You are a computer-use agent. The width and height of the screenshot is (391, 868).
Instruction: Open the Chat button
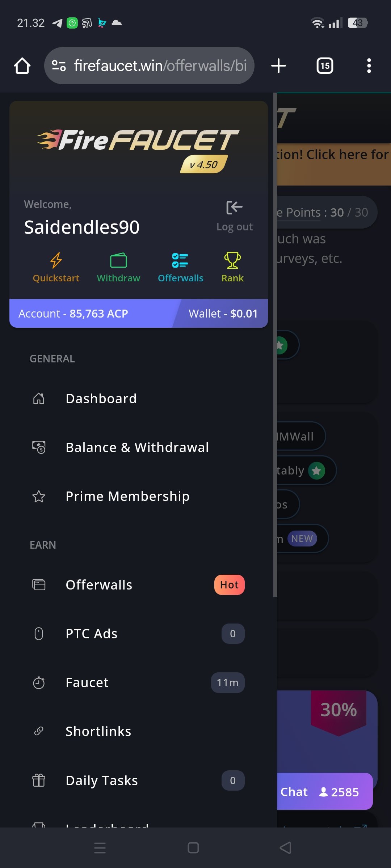(325, 791)
